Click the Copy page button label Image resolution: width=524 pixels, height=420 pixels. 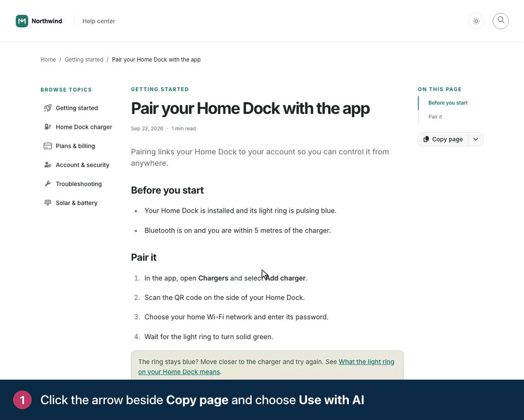(x=447, y=139)
